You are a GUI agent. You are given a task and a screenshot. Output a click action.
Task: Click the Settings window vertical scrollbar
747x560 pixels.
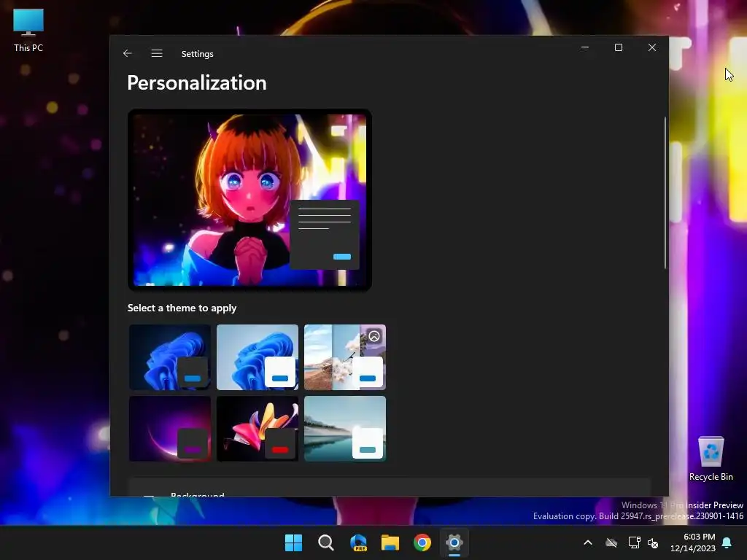pos(665,192)
